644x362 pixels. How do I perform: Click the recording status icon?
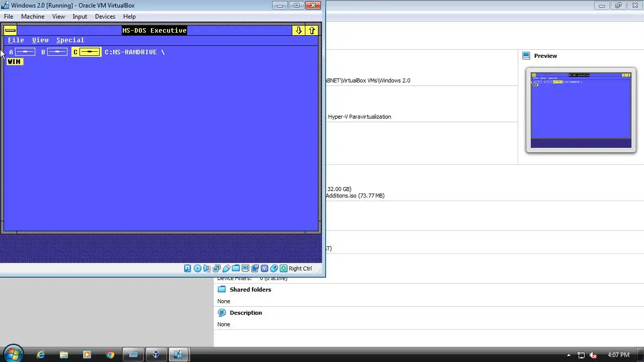point(255,268)
